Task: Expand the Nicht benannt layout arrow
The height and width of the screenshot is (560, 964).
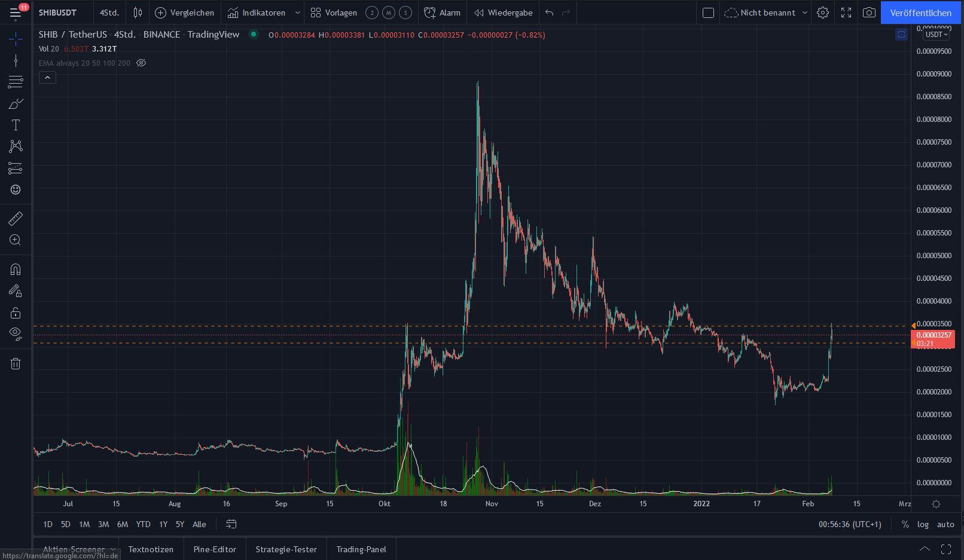Action: click(x=805, y=13)
